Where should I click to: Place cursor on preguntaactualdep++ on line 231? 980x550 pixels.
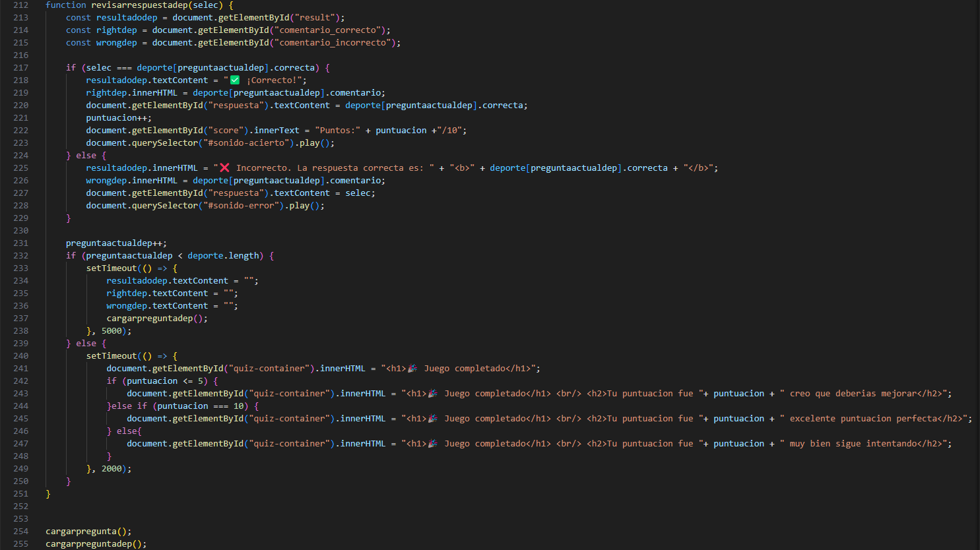[115, 243]
